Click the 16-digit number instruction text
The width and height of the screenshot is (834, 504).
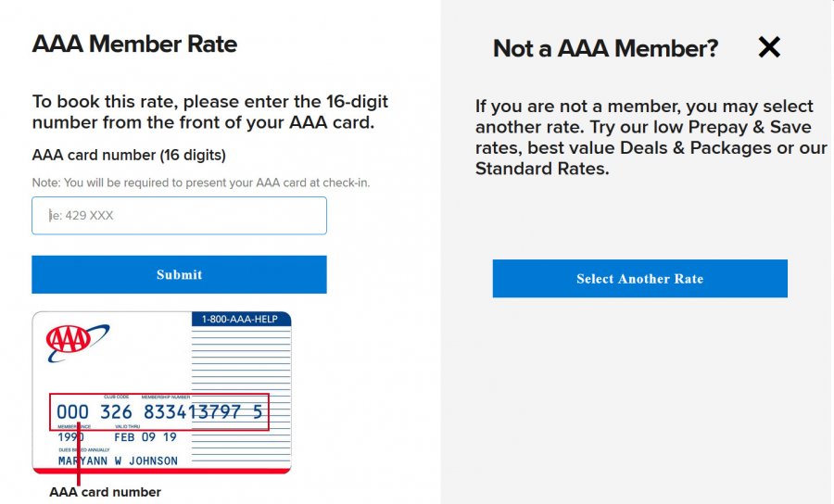coord(209,111)
